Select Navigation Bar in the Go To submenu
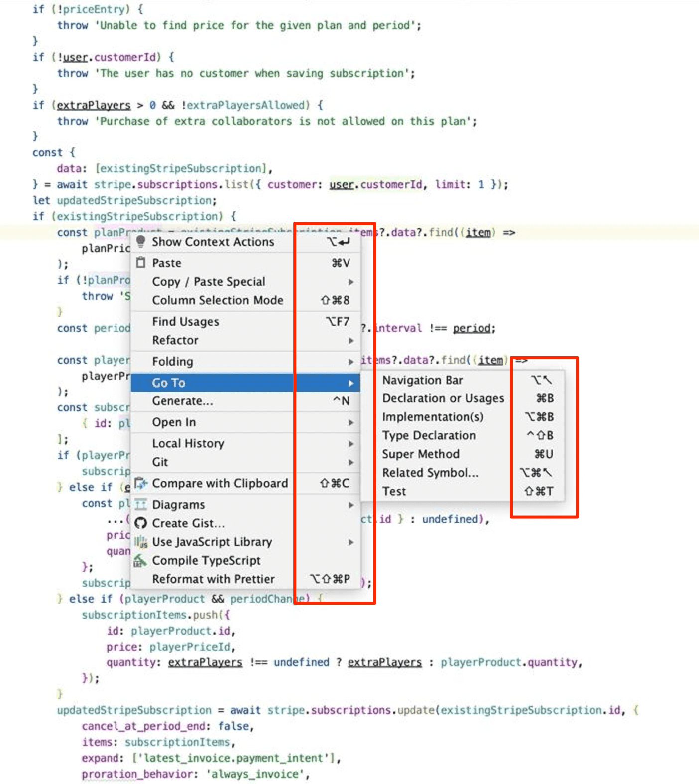 [x=463, y=380]
